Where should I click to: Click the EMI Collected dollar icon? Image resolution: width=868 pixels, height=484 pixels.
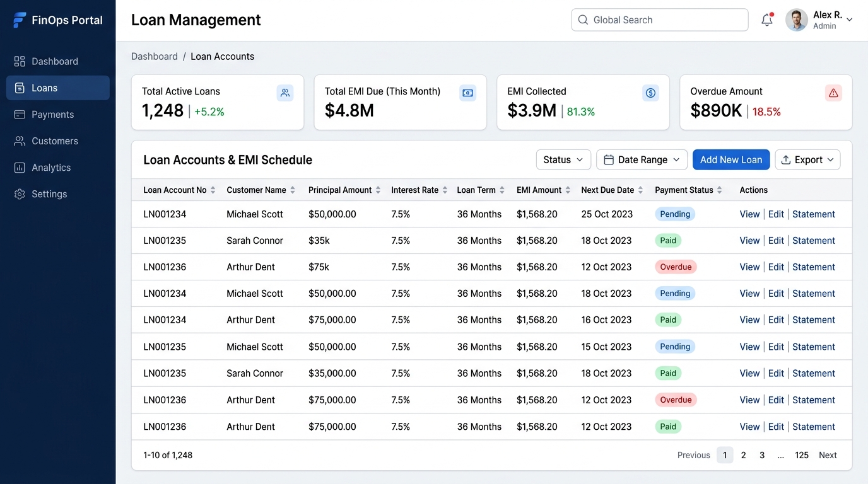(651, 93)
